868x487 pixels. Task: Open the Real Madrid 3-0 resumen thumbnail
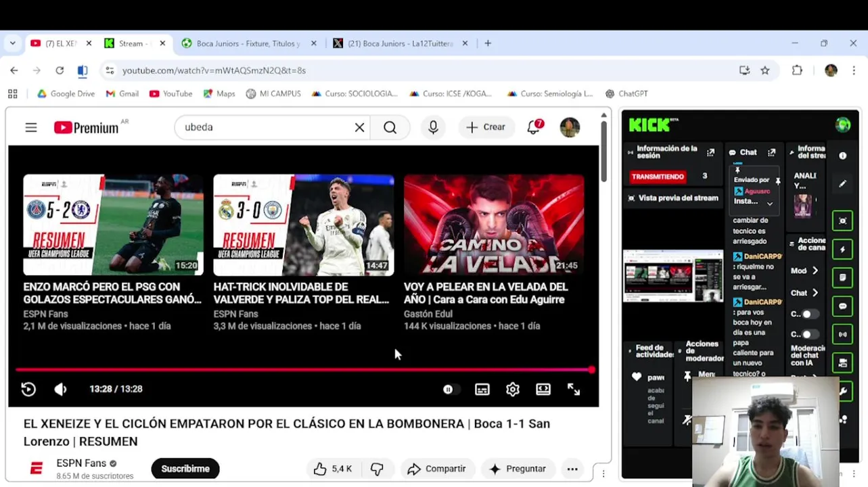(x=304, y=225)
